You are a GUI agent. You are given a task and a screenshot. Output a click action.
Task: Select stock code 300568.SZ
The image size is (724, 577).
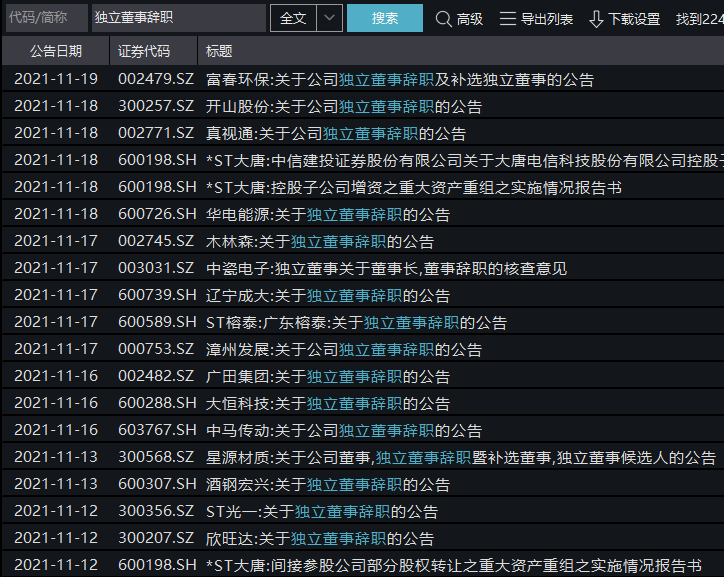[x=156, y=457]
